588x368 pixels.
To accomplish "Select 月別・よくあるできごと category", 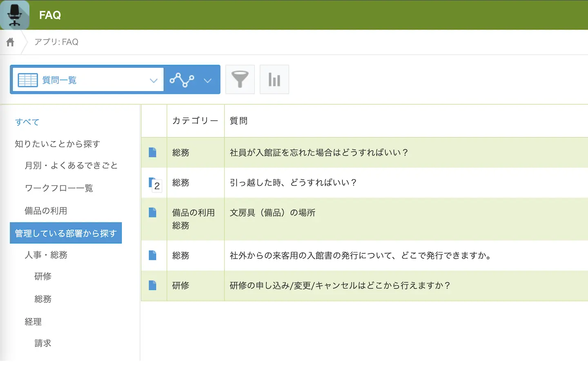I will click(71, 166).
